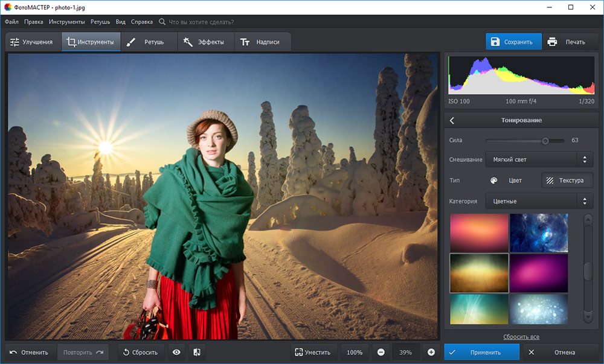The height and width of the screenshot is (364, 604).
Task: Expand the Категория dropdown
Action: [x=539, y=201]
